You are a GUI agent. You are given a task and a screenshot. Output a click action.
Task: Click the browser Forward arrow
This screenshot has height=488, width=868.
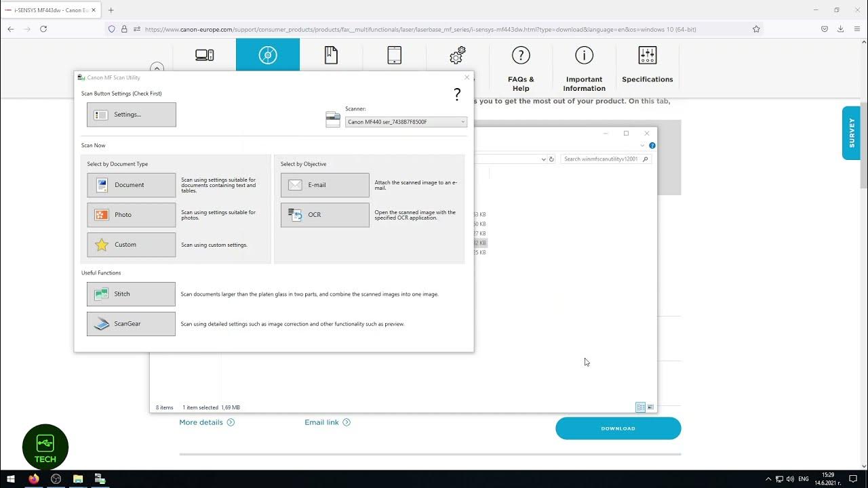tap(27, 29)
